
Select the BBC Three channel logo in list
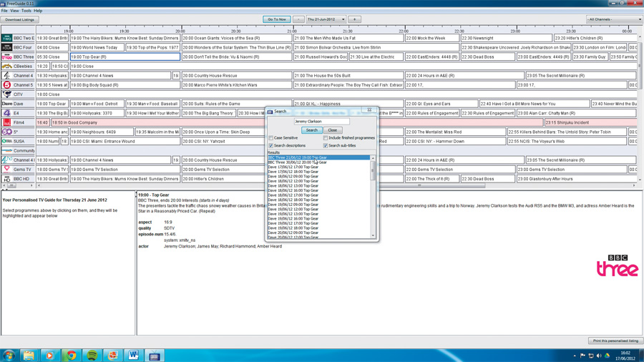6,57
